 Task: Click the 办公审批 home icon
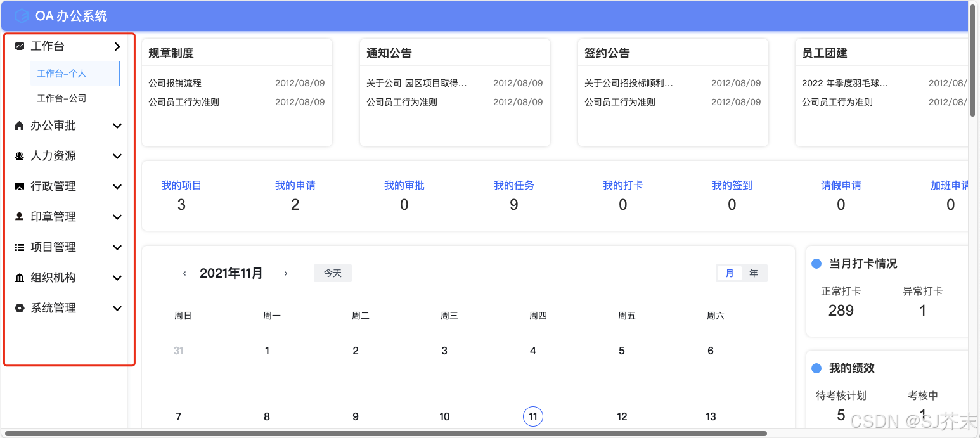(x=20, y=126)
